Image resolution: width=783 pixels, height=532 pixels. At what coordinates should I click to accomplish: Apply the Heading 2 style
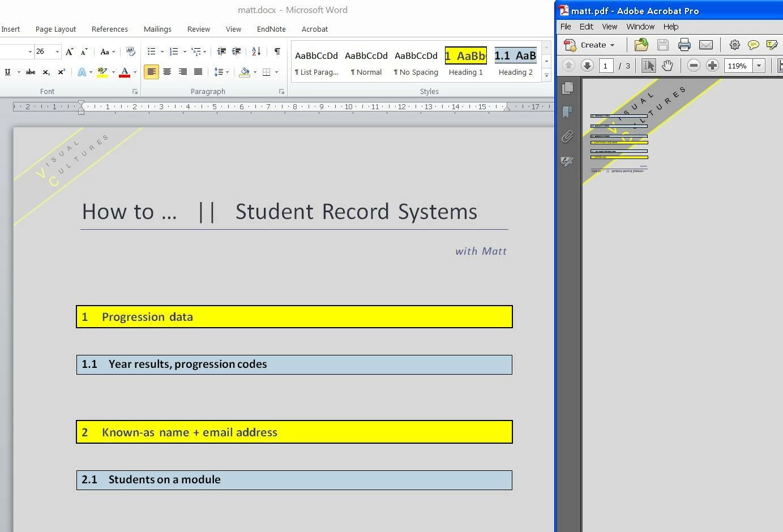[x=515, y=62]
